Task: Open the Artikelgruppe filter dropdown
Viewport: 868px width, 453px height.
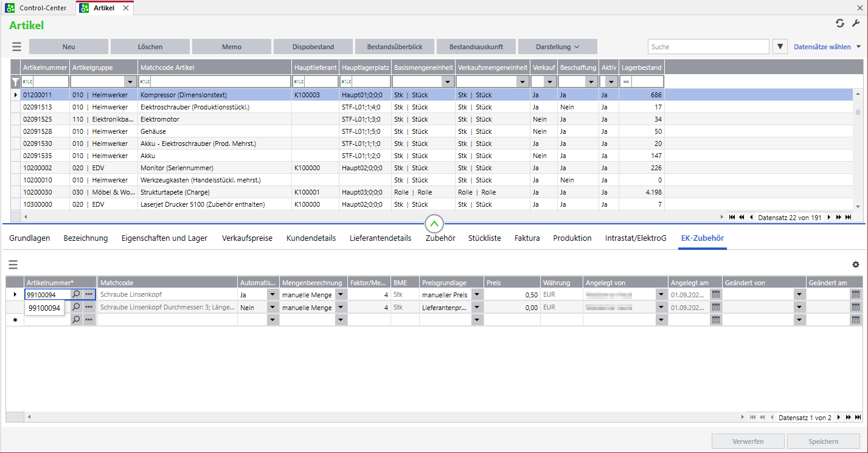Action: [x=130, y=82]
